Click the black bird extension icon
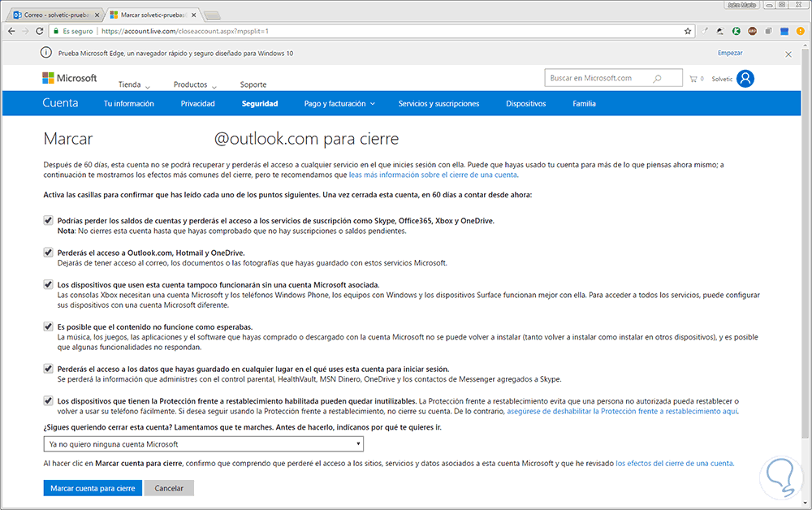The width and height of the screenshot is (812, 510). (720, 31)
